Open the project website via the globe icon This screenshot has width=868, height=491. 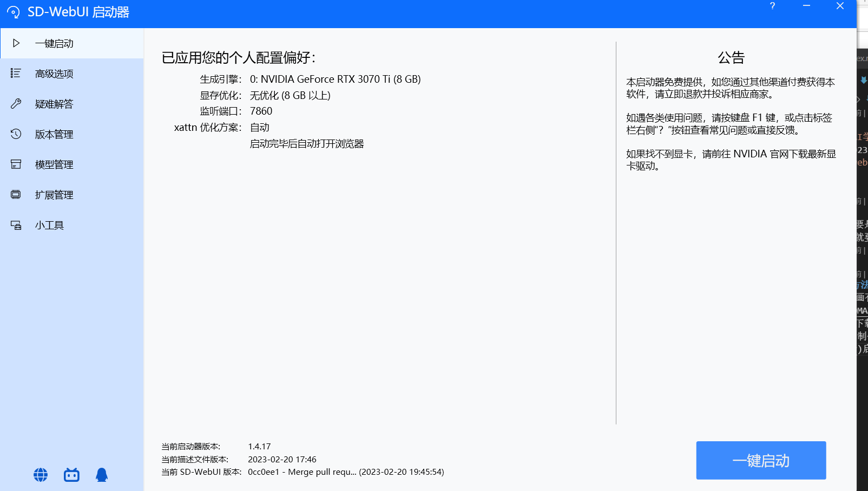40,475
